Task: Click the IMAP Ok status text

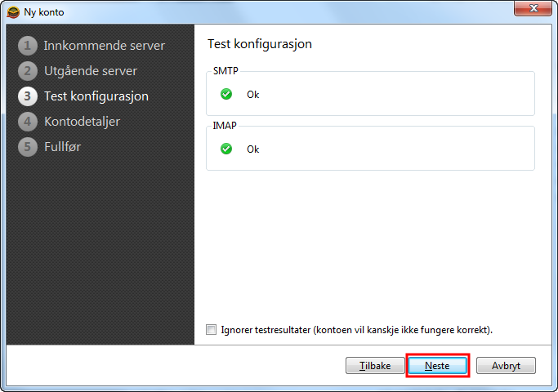Action: point(253,149)
